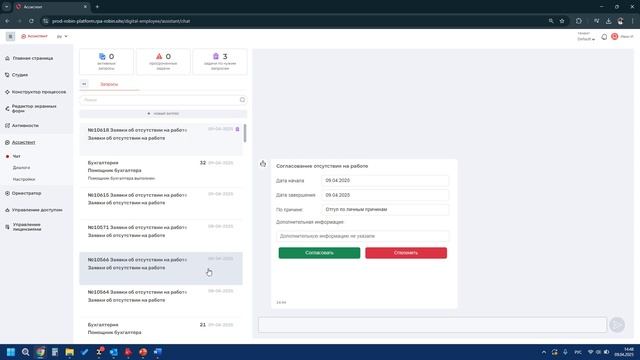Screen dimensions: 640x360
Task: Click the requests list scrollbar thumb
Action: tap(245, 133)
